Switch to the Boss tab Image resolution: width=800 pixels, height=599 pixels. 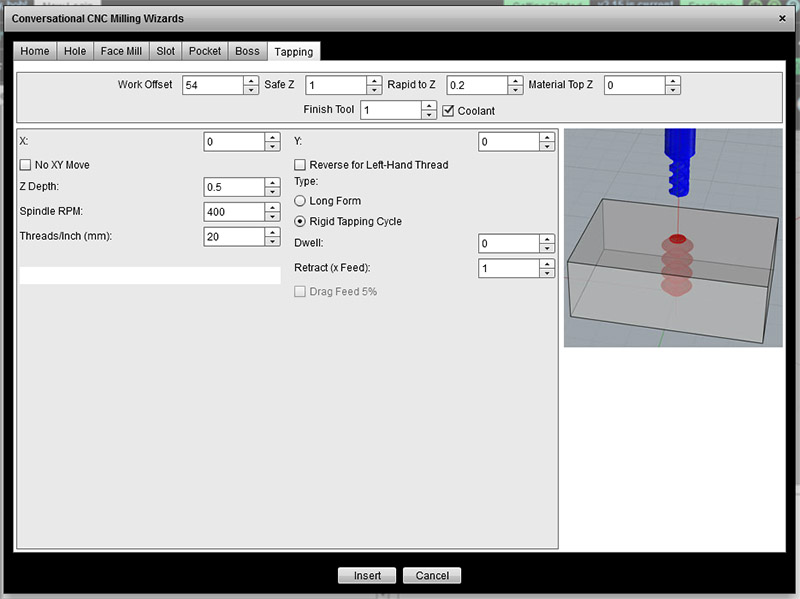[x=247, y=51]
